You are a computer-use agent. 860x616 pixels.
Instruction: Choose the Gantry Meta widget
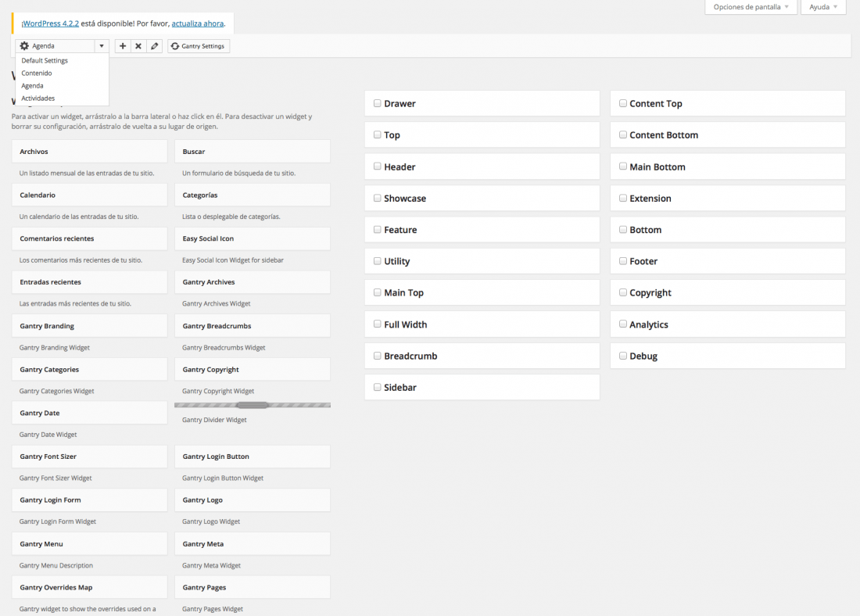[253, 543]
